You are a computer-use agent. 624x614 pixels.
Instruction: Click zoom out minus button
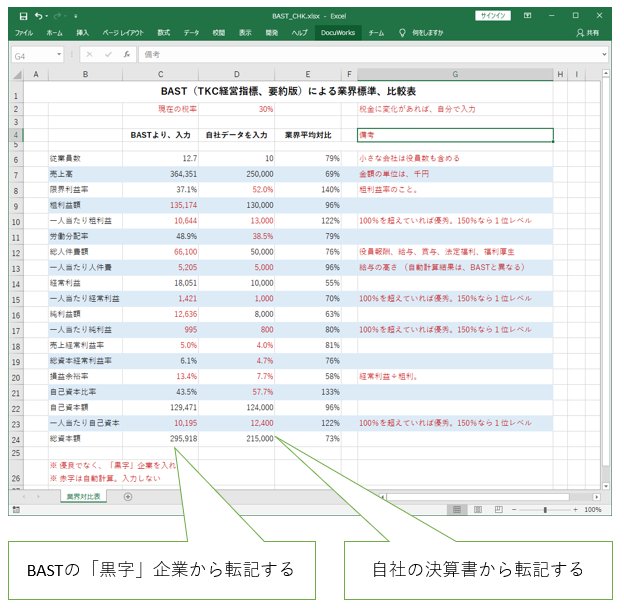coord(514,510)
